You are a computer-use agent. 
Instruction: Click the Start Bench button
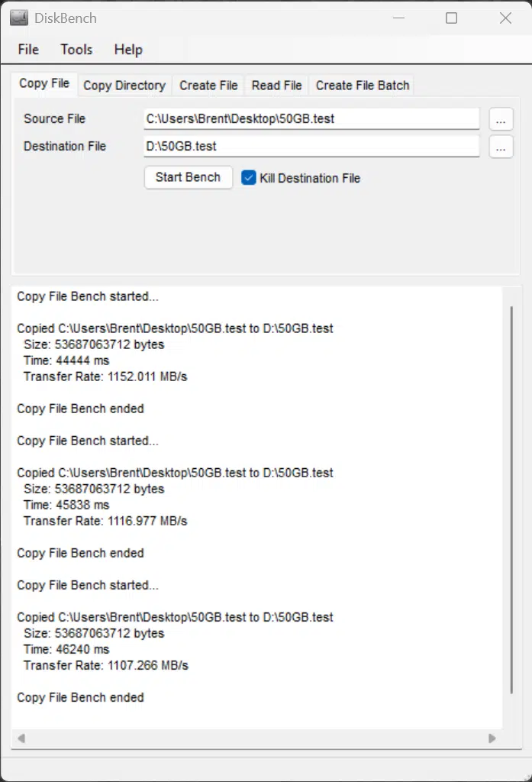tap(188, 177)
